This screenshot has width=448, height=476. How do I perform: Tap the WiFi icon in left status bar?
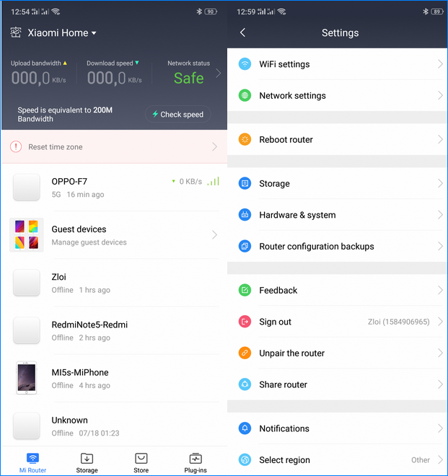[x=56, y=12]
